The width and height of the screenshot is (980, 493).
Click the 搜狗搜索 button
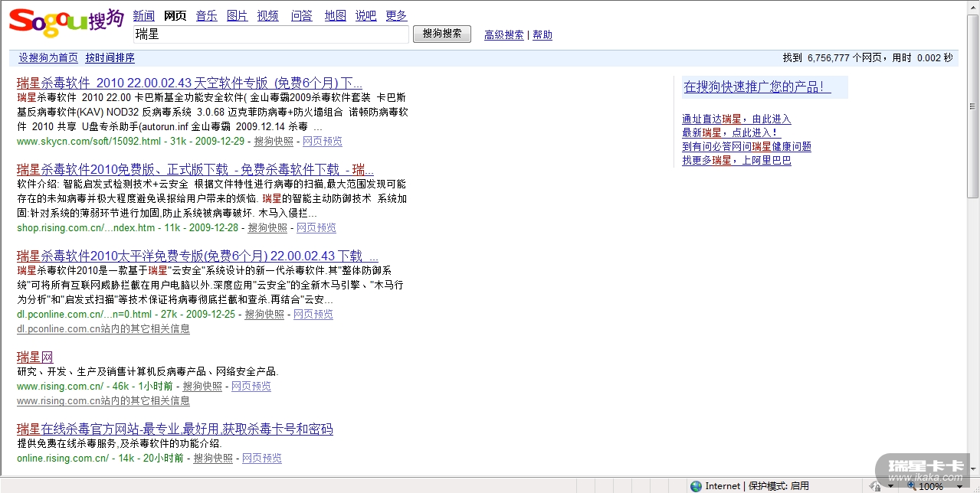pyautogui.click(x=442, y=34)
